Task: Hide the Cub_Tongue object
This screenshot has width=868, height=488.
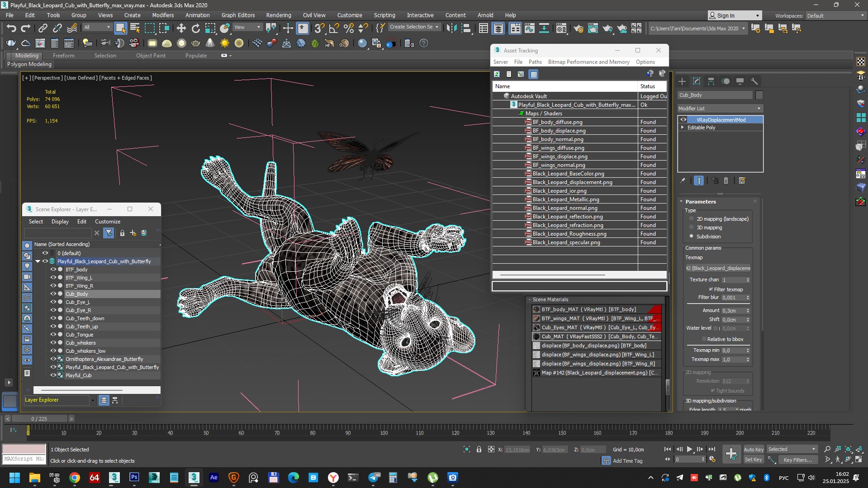Action: coord(53,335)
